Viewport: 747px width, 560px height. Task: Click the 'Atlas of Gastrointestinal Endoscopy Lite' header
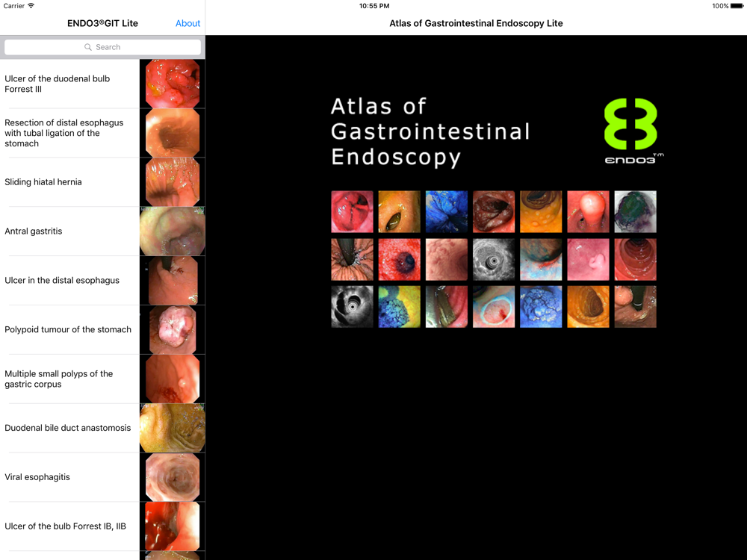coord(476,23)
